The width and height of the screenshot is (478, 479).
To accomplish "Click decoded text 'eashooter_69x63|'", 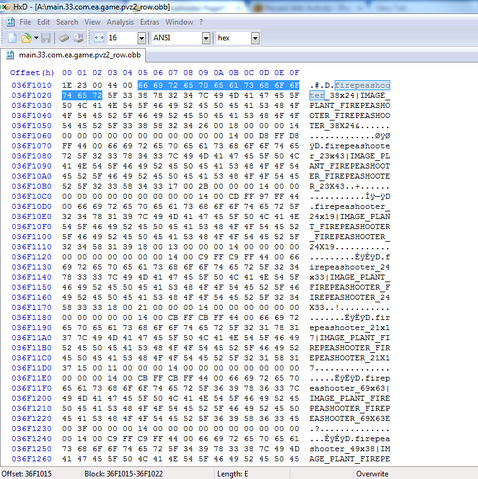I will [350, 388].
